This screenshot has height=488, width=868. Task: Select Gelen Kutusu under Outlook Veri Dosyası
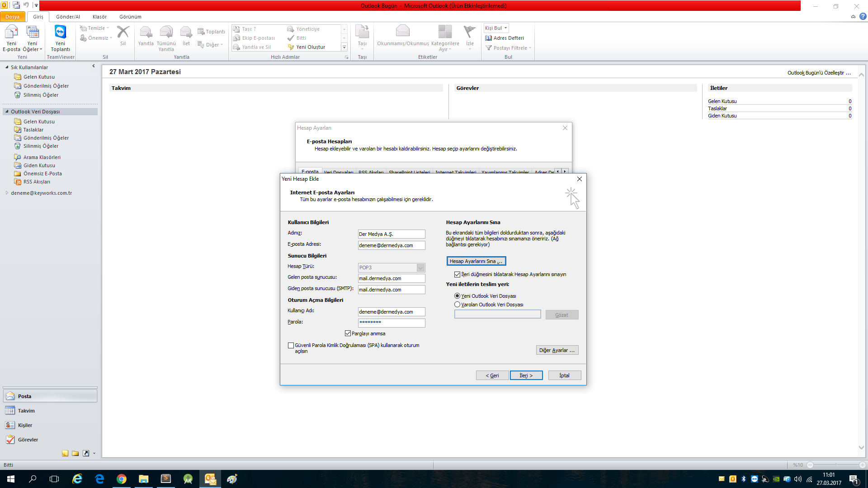[39, 122]
